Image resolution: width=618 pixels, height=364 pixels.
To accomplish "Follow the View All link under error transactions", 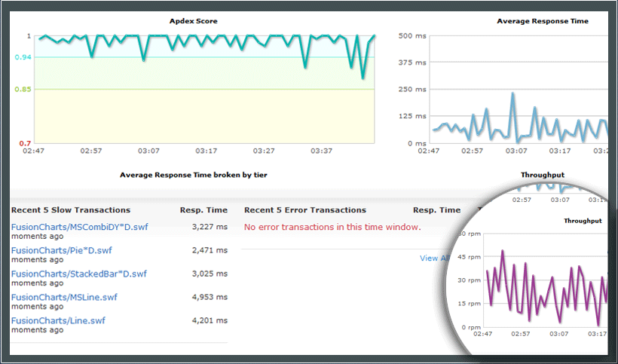I will click(434, 258).
